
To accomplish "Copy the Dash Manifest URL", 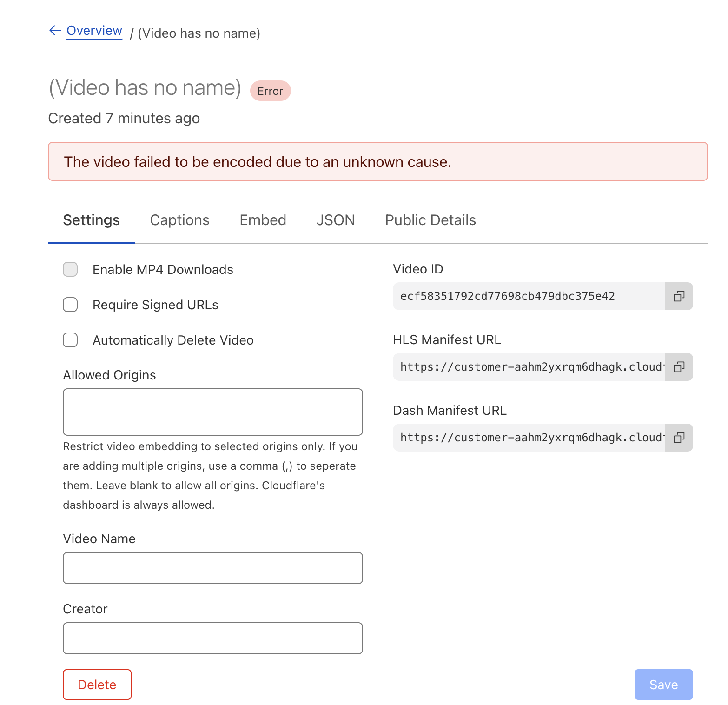I will pos(679,438).
